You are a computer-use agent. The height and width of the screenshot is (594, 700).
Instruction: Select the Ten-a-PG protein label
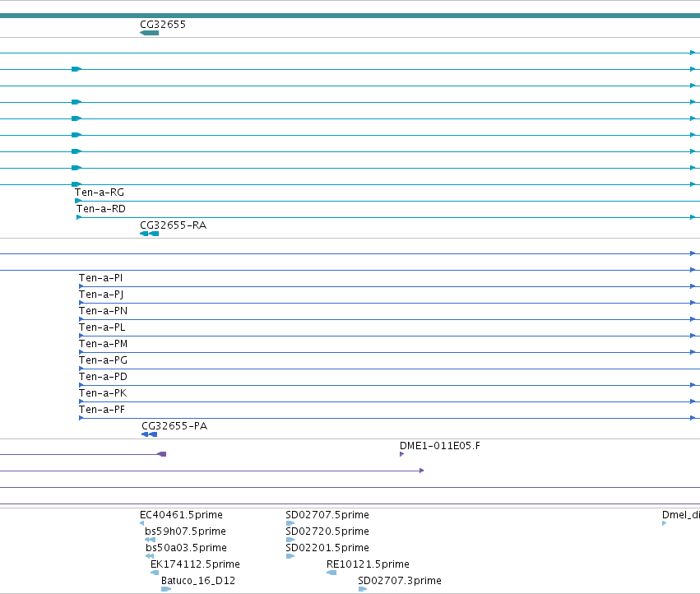coord(103,360)
